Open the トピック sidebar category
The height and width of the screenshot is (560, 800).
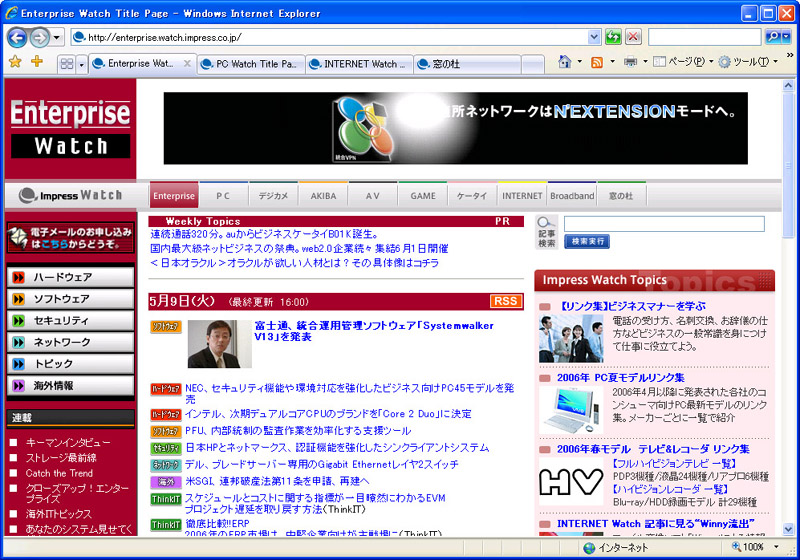70,364
